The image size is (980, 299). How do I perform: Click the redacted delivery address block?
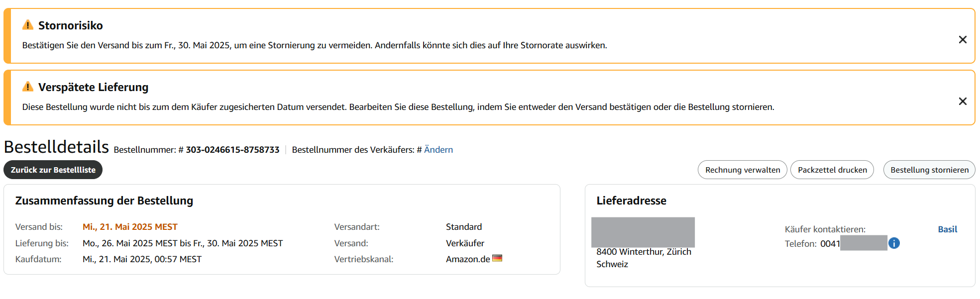click(643, 232)
